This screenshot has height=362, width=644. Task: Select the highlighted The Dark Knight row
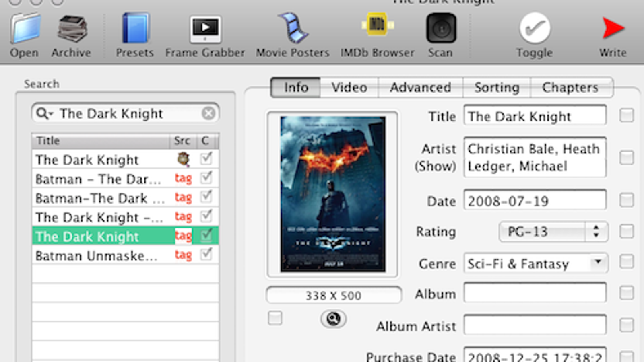pos(125,236)
